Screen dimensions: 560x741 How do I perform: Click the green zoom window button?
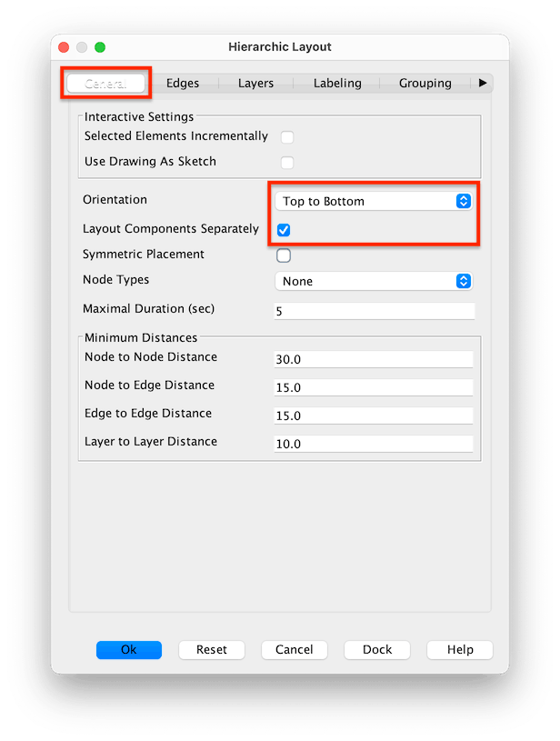point(100,47)
